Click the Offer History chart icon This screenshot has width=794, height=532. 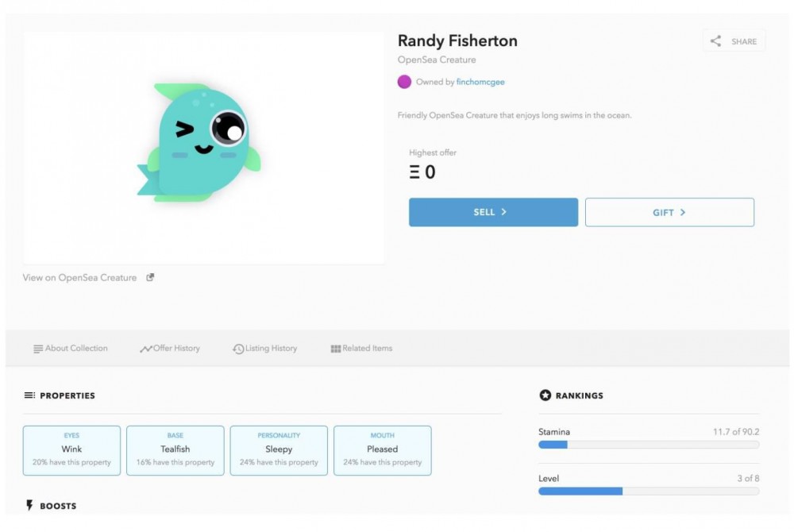(x=146, y=349)
